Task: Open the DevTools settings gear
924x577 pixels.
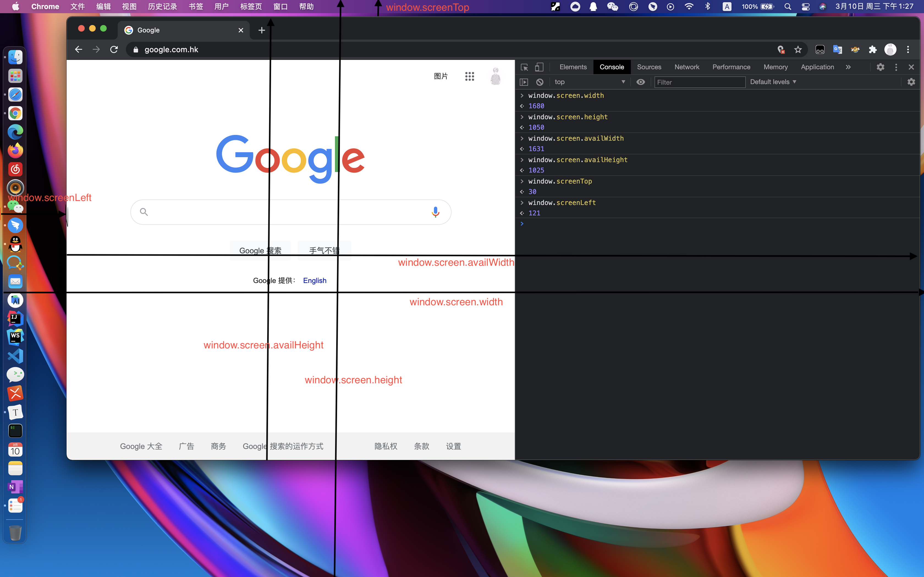Action: click(880, 67)
